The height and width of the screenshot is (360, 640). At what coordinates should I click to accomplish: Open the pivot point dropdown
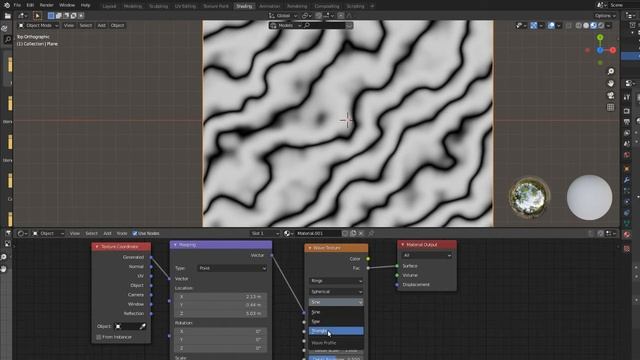307,16
